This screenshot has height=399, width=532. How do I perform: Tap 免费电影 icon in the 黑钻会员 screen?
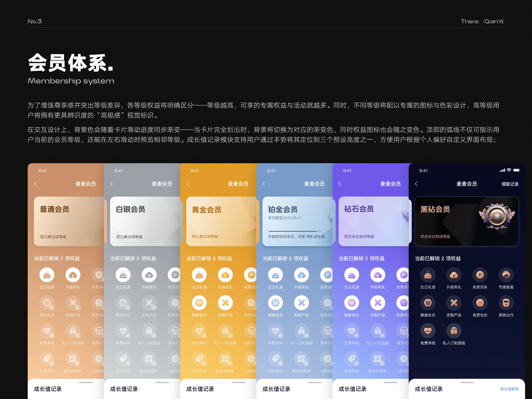click(480, 303)
